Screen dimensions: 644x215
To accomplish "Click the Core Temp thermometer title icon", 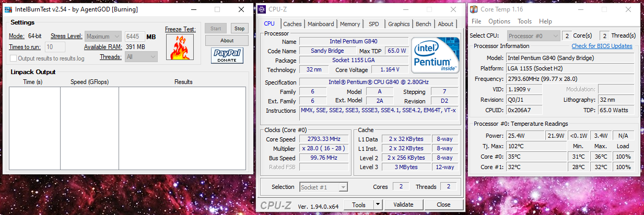I will click(x=474, y=9).
